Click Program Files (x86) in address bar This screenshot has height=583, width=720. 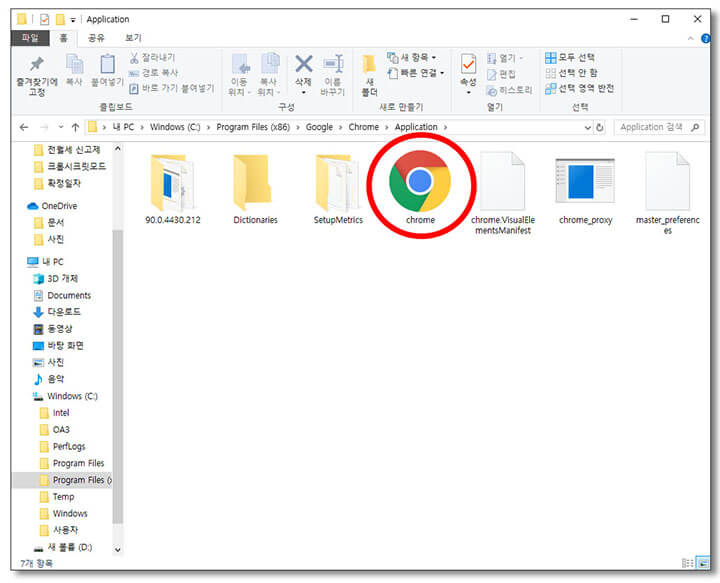[x=253, y=127]
